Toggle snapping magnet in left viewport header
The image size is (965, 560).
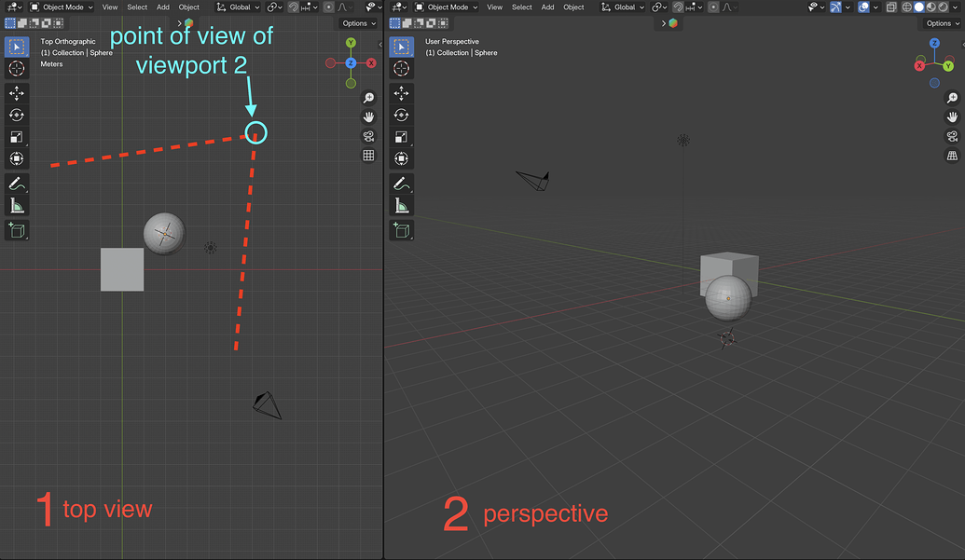pyautogui.click(x=294, y=7)
